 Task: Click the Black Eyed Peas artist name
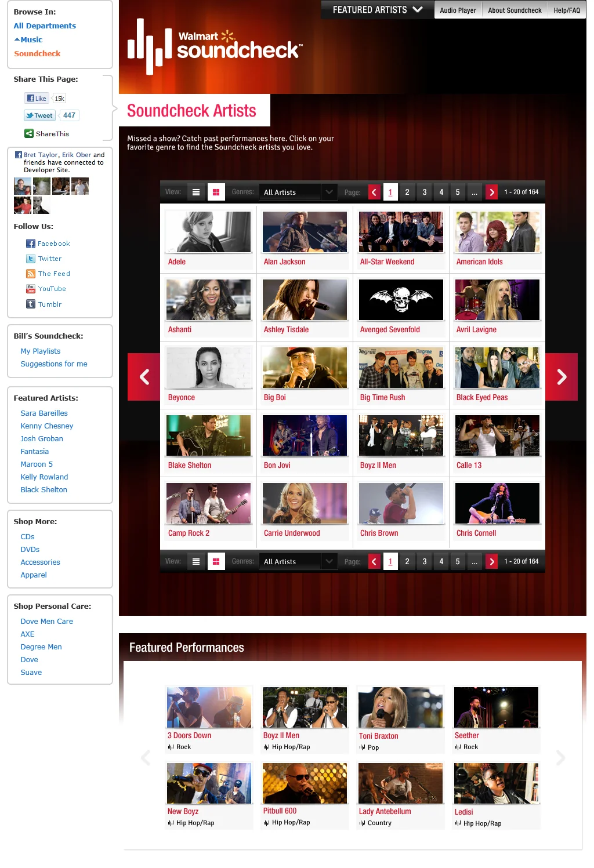point(482,397)
